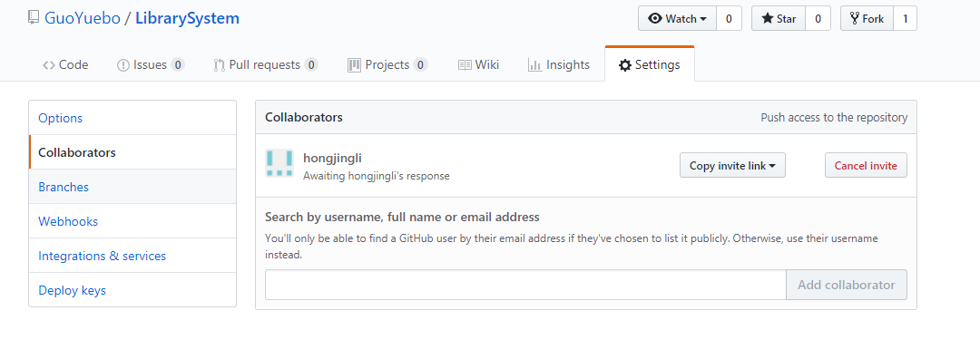Switch to the Code tab
Screen dimensions: 980x359
(x=65, y=65)
